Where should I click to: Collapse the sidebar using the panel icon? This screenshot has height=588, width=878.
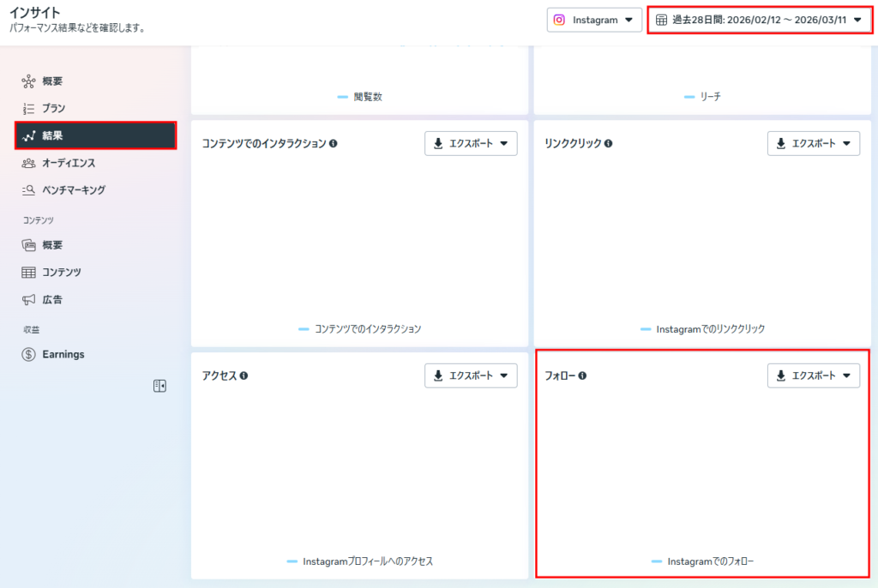[x=159, y=386]
